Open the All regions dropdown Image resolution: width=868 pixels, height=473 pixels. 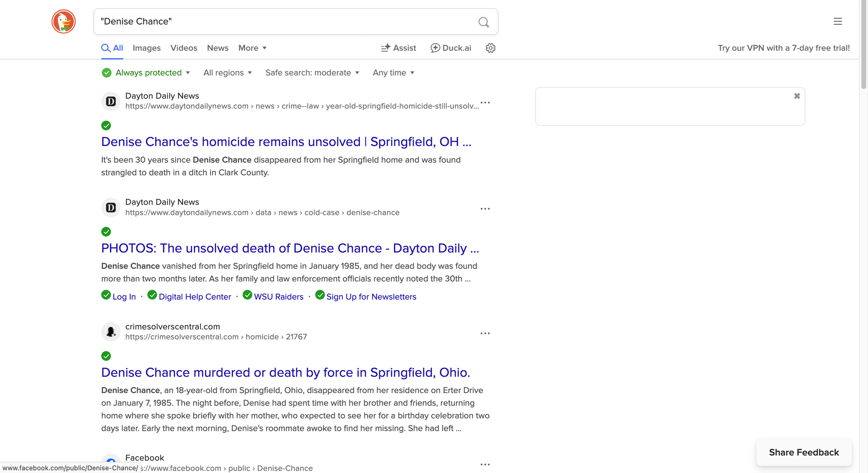[227, 73]
